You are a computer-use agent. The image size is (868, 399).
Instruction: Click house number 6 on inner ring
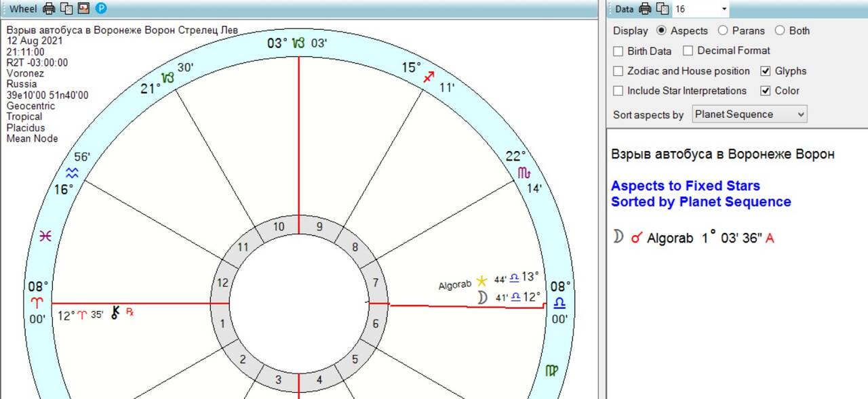[375, 324]
